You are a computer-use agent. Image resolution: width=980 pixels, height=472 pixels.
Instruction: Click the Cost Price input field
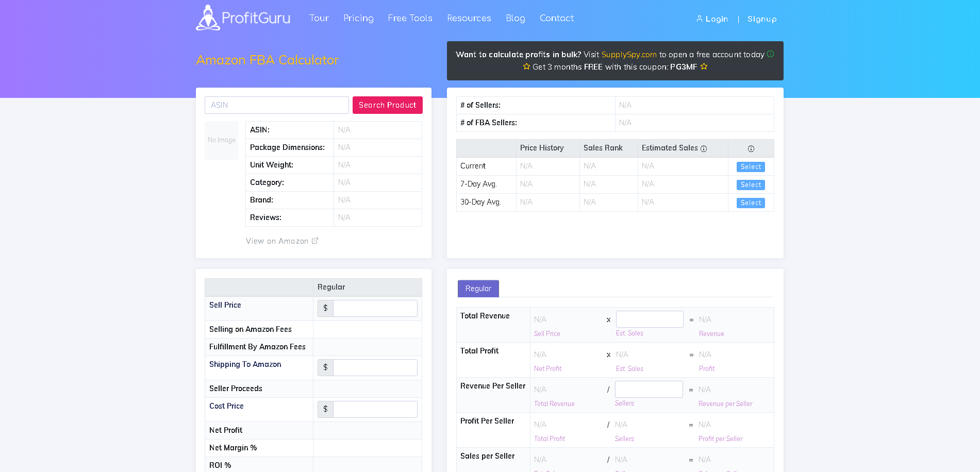[x=375, y=409]
